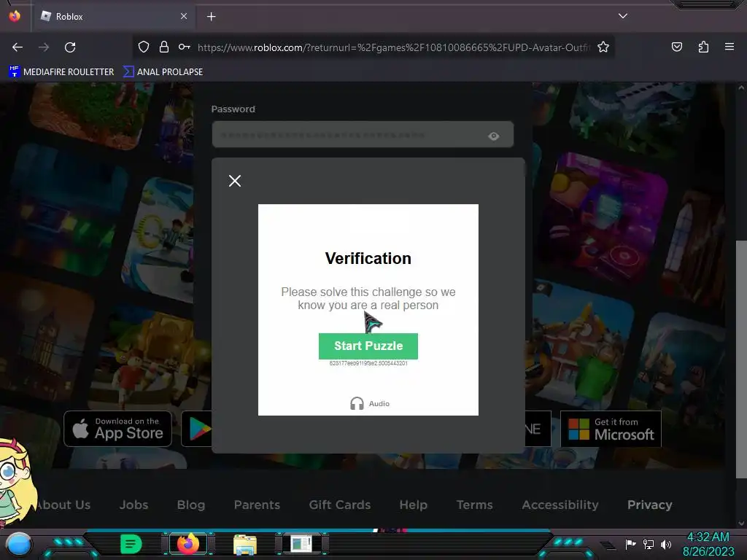
Task: Open the Parents footer link
Action: (x=257, y=505)
